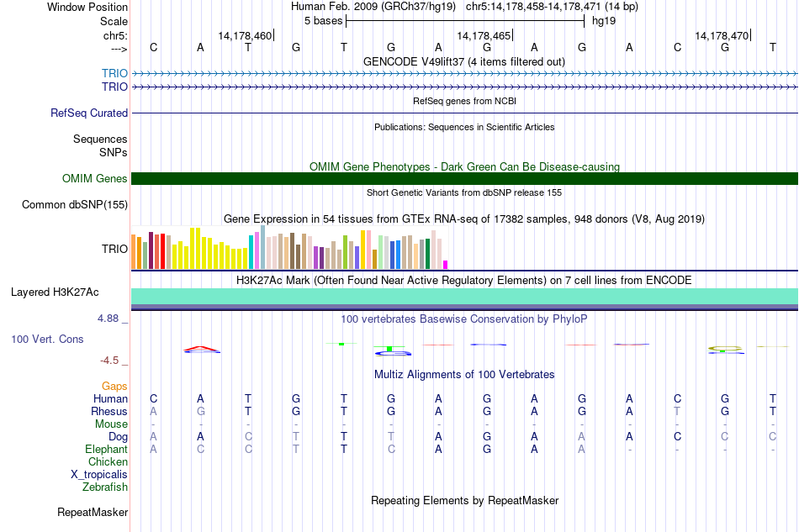799x532 pixels.
Task: Open the OMIM Genes track label
Action: [x=95, y=179]
